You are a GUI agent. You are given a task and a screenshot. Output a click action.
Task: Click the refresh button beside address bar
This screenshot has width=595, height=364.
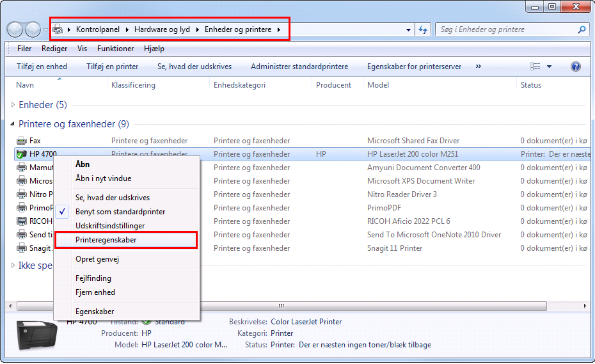[x=423, y=29]
